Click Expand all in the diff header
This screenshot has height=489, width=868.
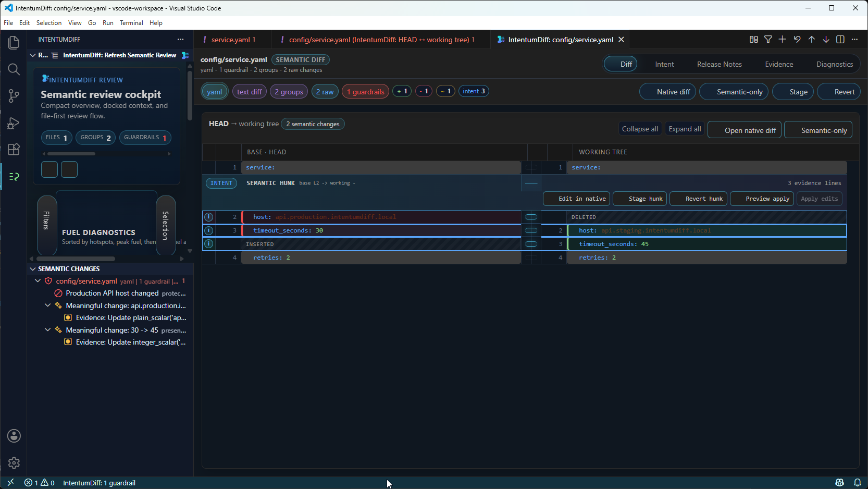(685, 129)
